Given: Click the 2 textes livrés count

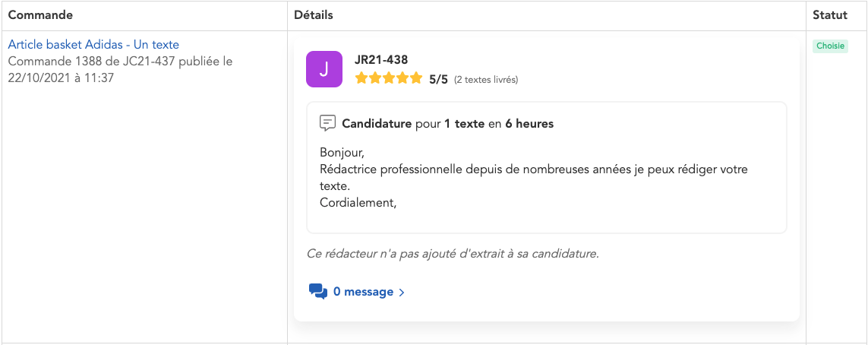Looking at the screenshot, I should (486, 80).
